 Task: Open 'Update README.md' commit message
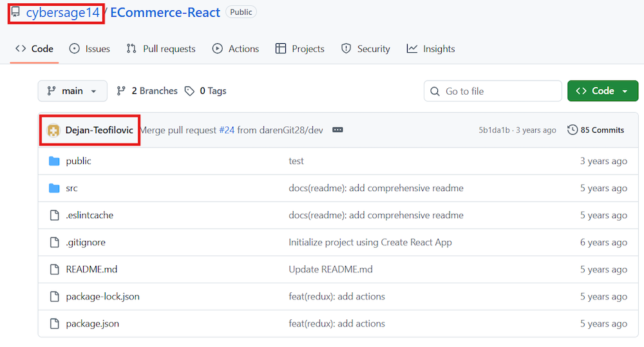330,269
